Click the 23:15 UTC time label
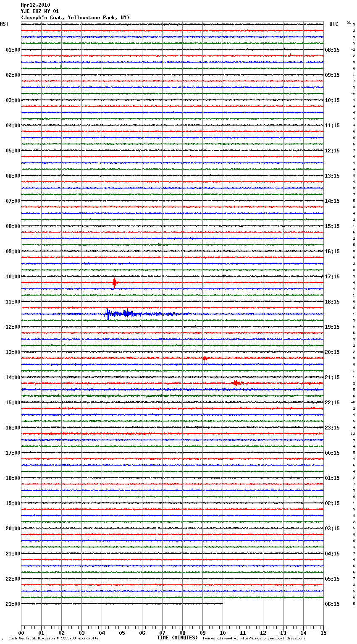 332,428
